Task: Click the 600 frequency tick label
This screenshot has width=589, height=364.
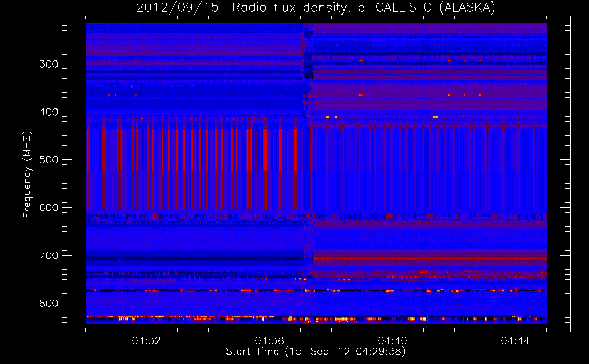Action: [49, 208]
